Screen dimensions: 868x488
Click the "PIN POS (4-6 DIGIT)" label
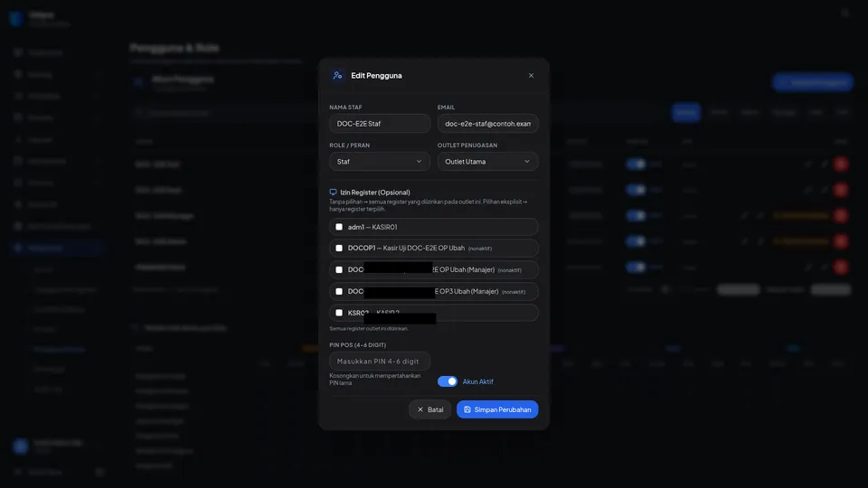click(x=358, y=344)
